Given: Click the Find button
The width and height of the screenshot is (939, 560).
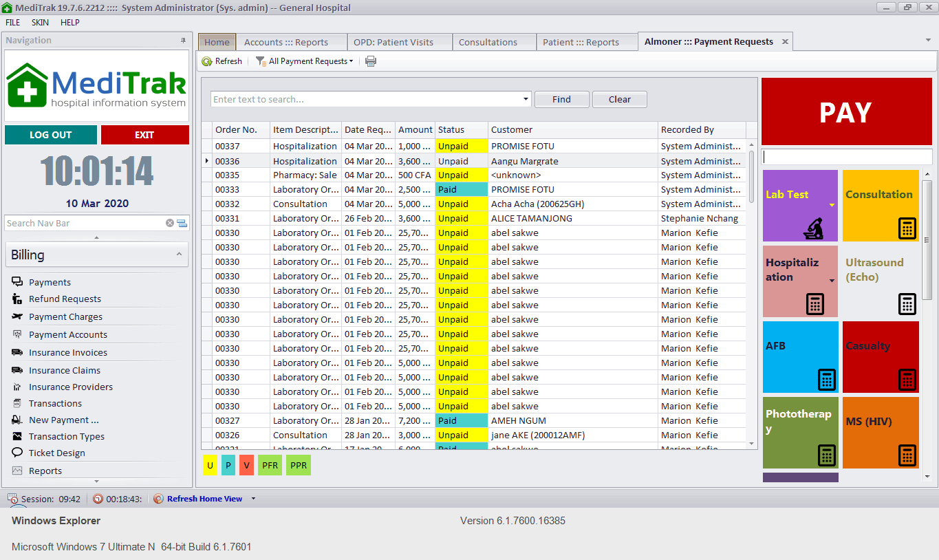Looking at the screenshot, I should point(561,99).
